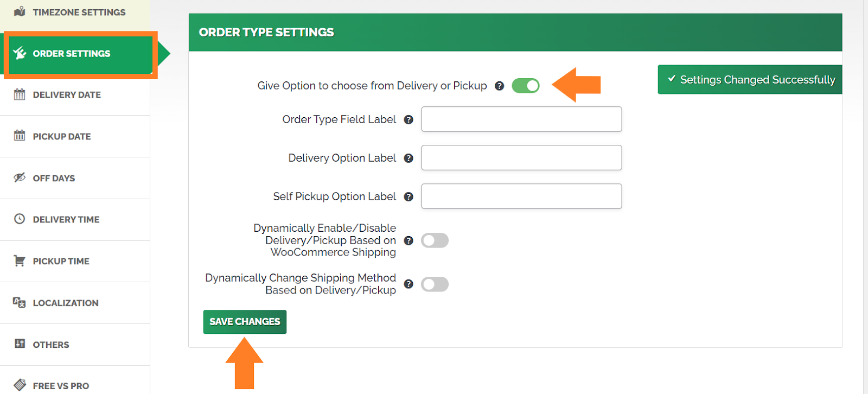
Task: Click the help icon beside Delivery Option Label
Action: pos(409,158)
